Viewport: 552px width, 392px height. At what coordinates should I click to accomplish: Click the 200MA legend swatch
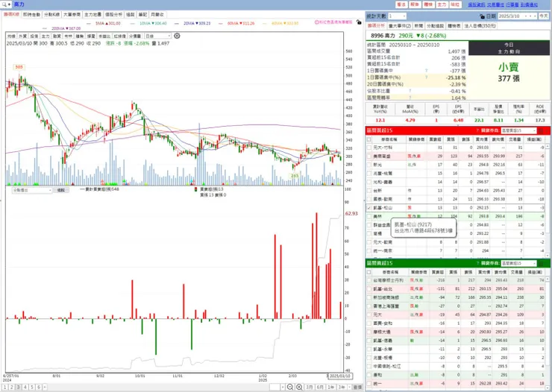[x=45, y=28]
